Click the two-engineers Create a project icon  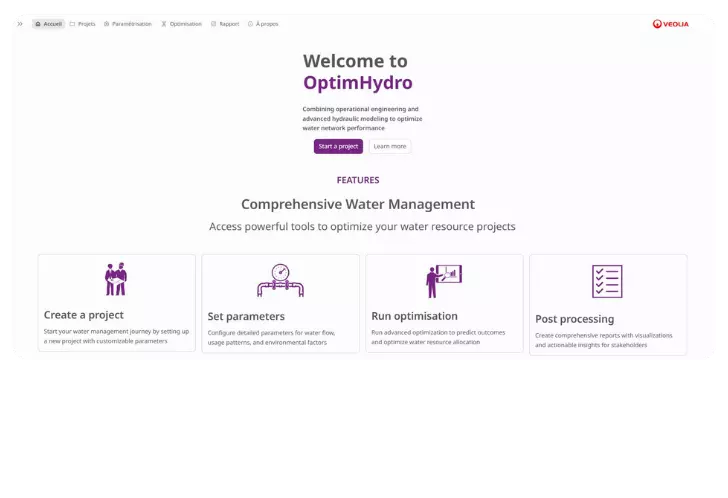116,279
